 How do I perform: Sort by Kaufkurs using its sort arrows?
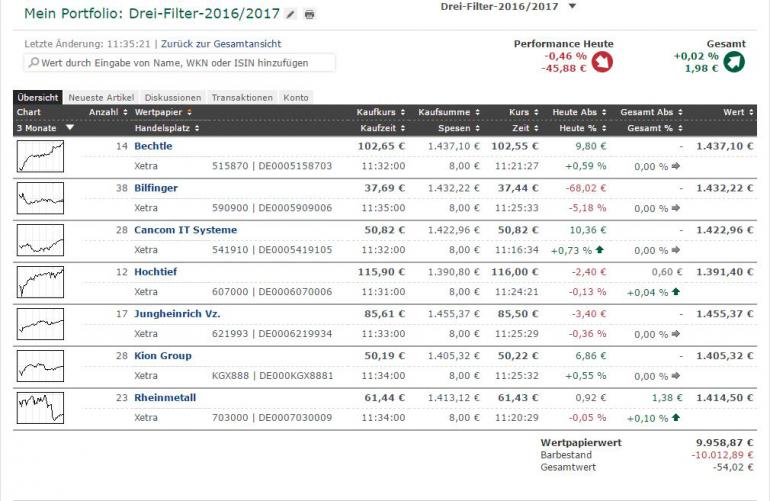[403, 112]
